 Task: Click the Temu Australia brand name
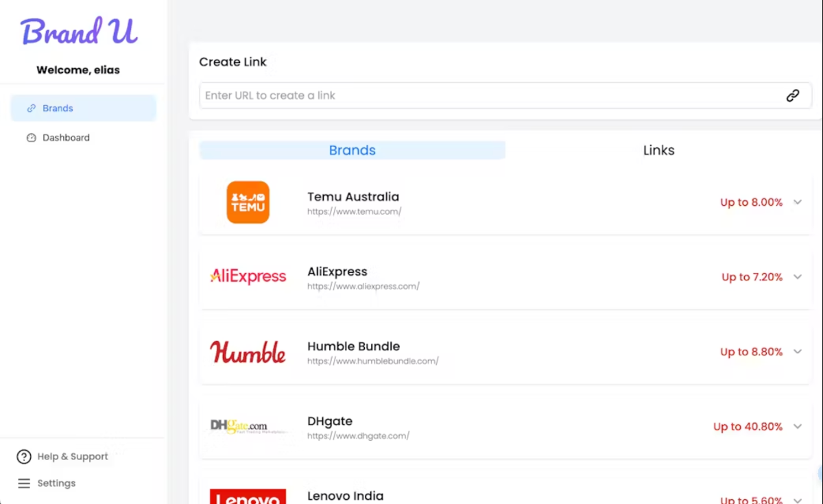tap(353, 197)
